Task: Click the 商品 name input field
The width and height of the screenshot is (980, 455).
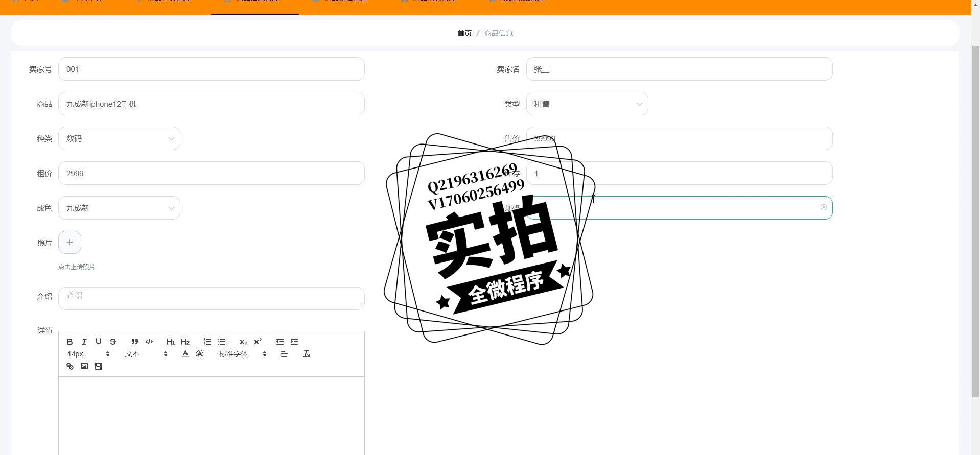Action: pyautogui.click(x=212, y=104)
